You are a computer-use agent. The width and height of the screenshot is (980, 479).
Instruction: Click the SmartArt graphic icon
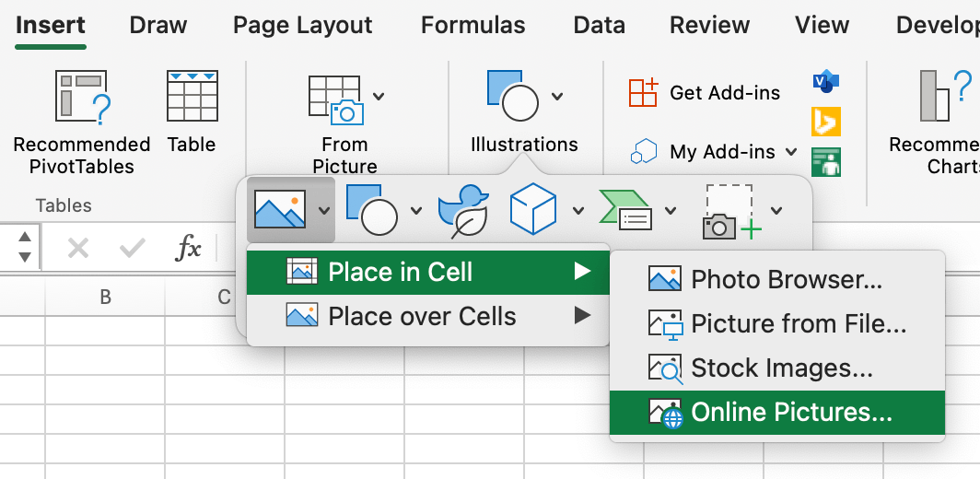(625, 210)
